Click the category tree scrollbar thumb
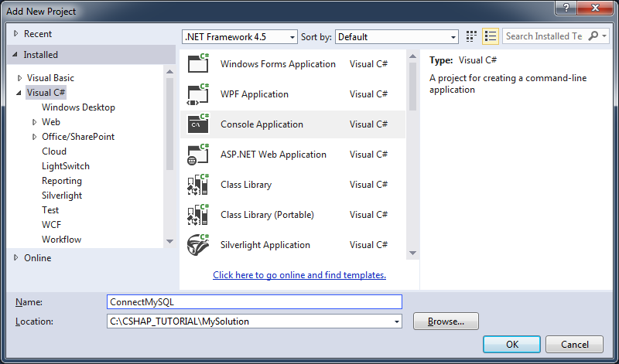The width and height of the screenshot is (619, 364). pos(169,124)
